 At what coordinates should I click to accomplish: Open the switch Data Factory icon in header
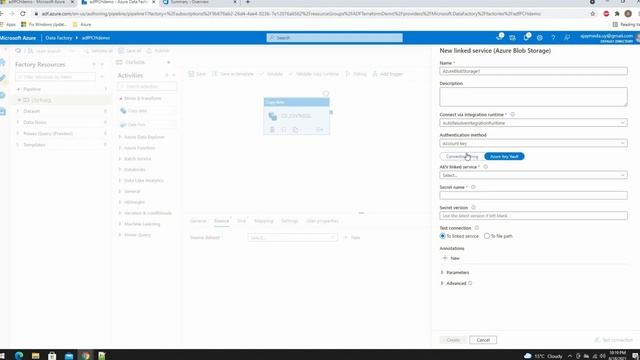[512, 38]
